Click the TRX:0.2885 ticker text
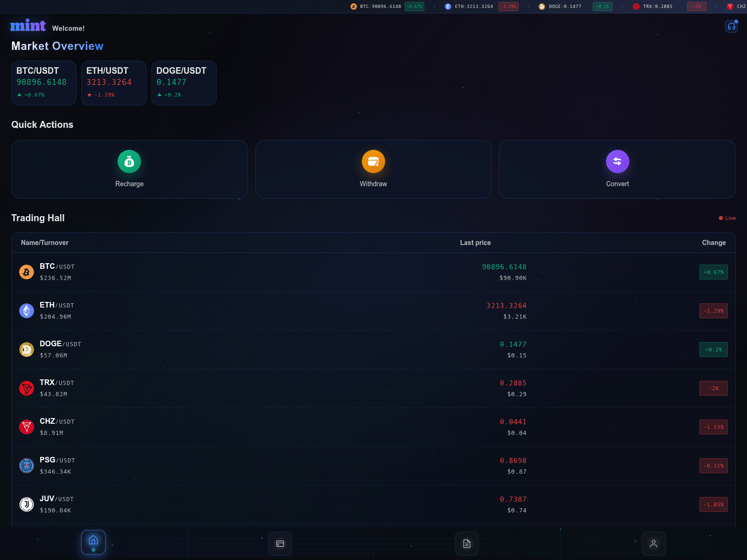 (658, 7)
